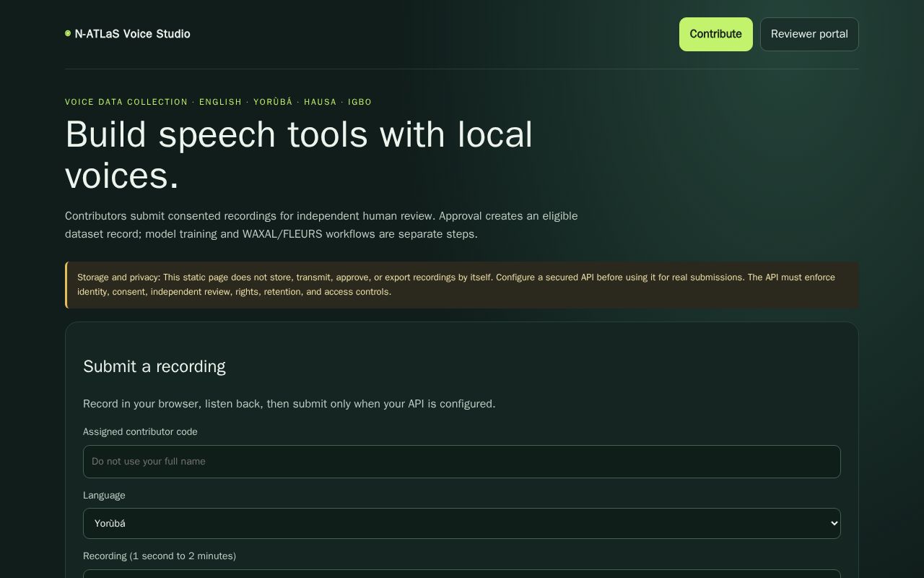Open the N-ATLaS Voice Studio home link

pyautogui.click(x=128, y=34)
